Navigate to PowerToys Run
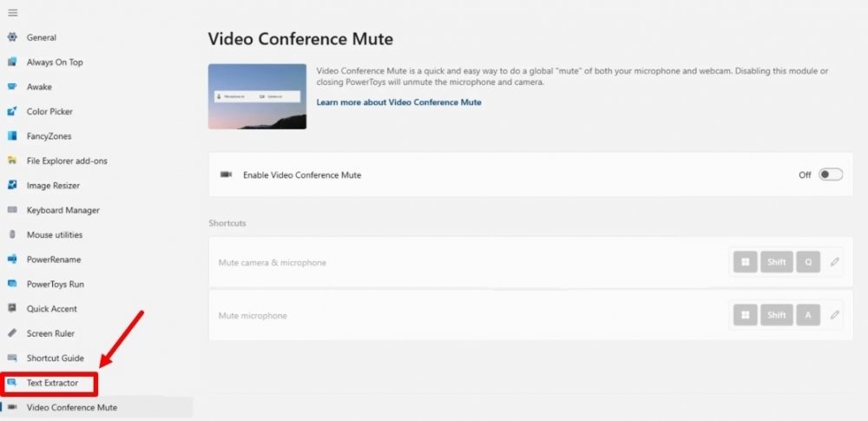This screenshot has height=421, width=868. [56, 284]
